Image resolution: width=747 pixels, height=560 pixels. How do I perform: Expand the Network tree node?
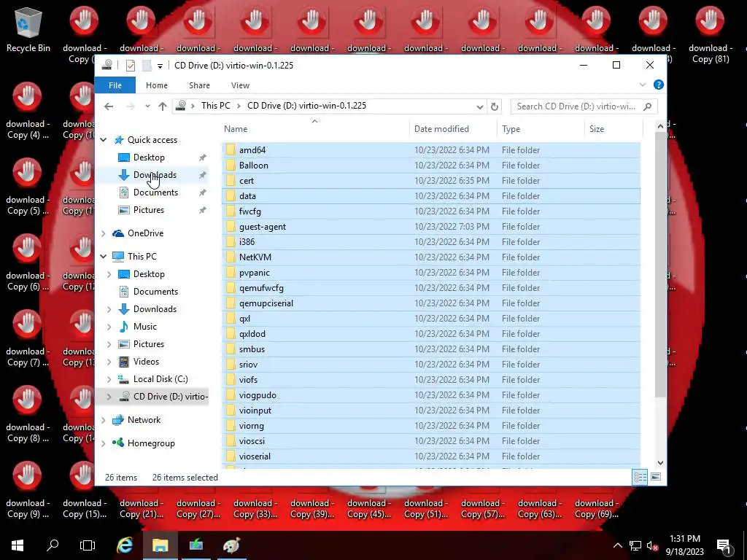pos(104,420)
